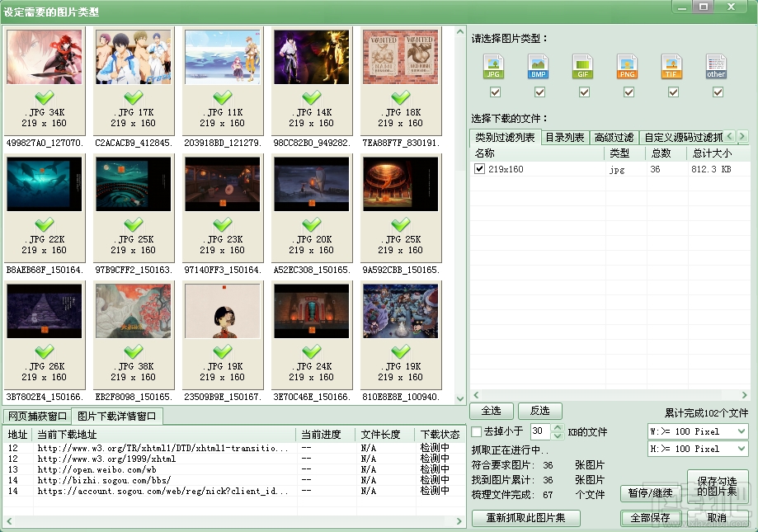Image resolution: width=758 pixels, height=532 pixels.
Task: Click the PNG file type icon
Action: [x=627, y=66]
